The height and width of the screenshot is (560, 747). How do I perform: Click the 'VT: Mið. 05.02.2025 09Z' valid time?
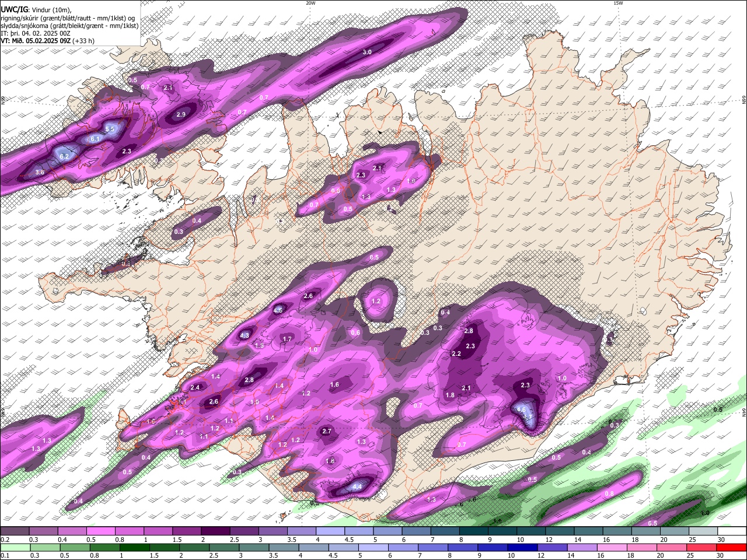coord(36,41)
